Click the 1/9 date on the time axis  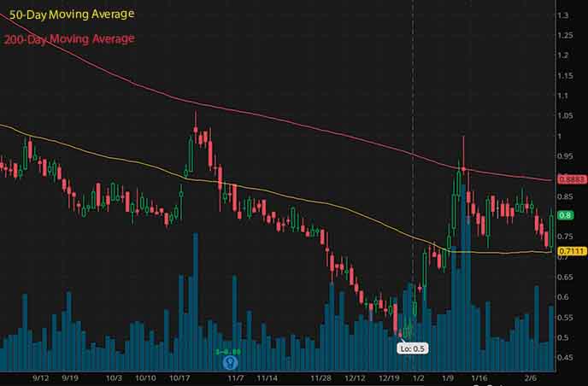pyautogui.click(x=448, y=378)
